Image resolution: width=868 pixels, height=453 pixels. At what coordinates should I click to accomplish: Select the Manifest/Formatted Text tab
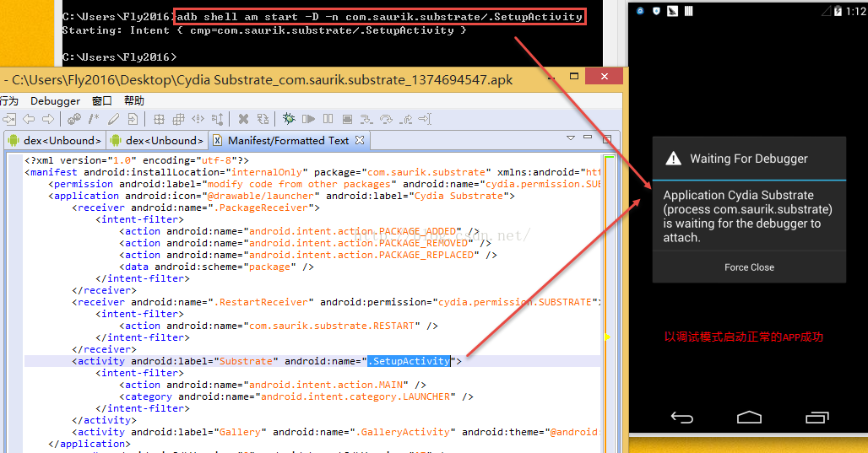click(289, 141)
